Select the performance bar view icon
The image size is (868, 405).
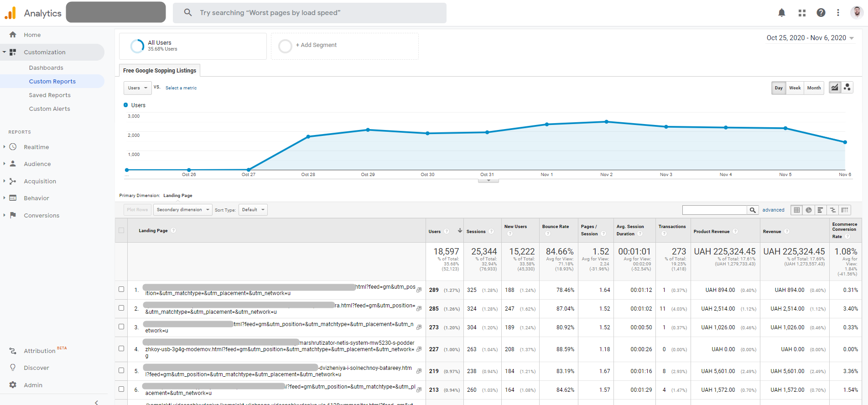pos(820,210)
